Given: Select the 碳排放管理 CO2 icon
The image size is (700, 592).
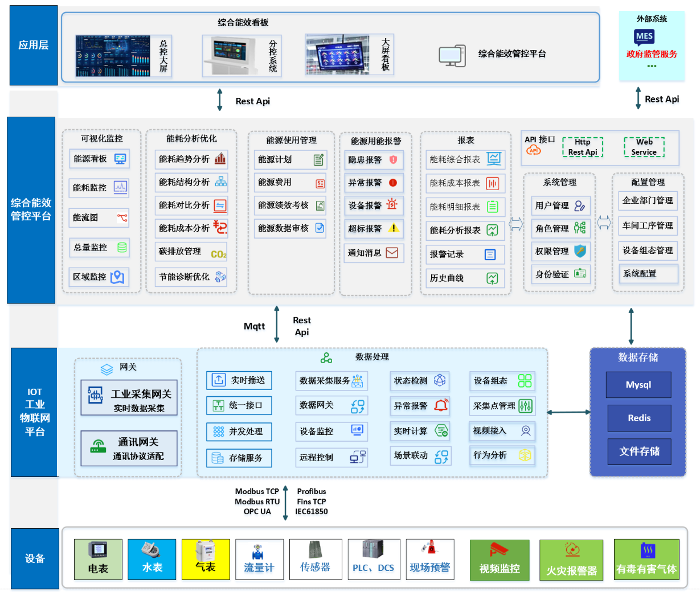Looking at the screenshot, I should (219, 253).
